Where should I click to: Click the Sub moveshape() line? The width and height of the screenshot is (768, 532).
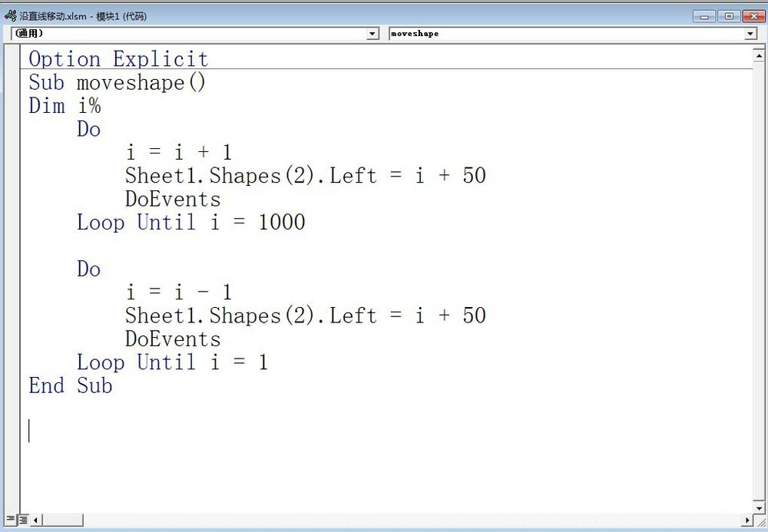pyautogui.click(x=118, y=83)
